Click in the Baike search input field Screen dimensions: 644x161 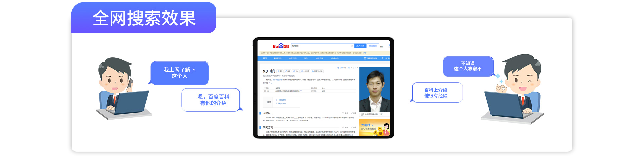click(x=320, y=46)
